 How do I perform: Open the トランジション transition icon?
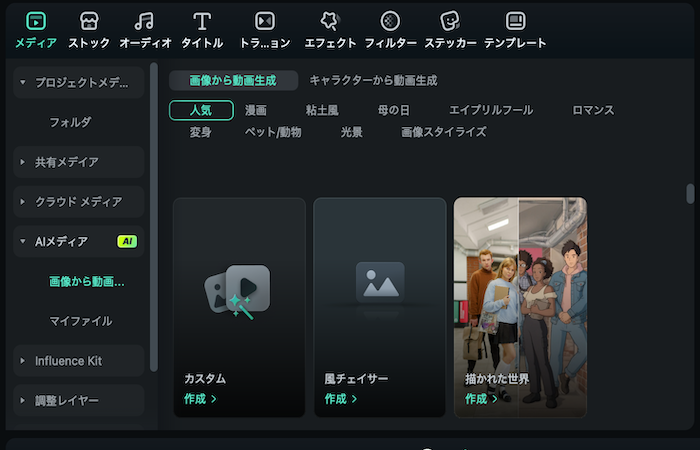265,21
